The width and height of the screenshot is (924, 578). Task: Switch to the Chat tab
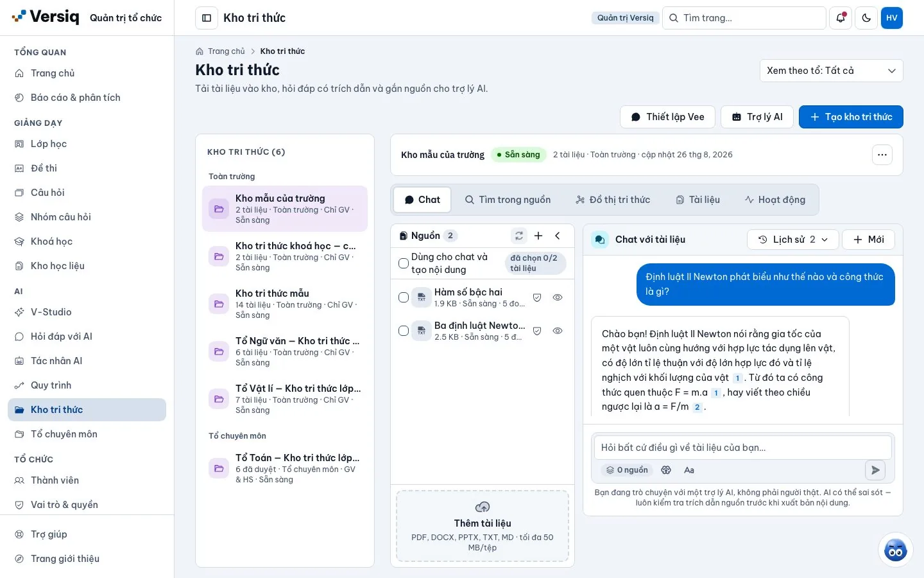click(x=422, y=200)
